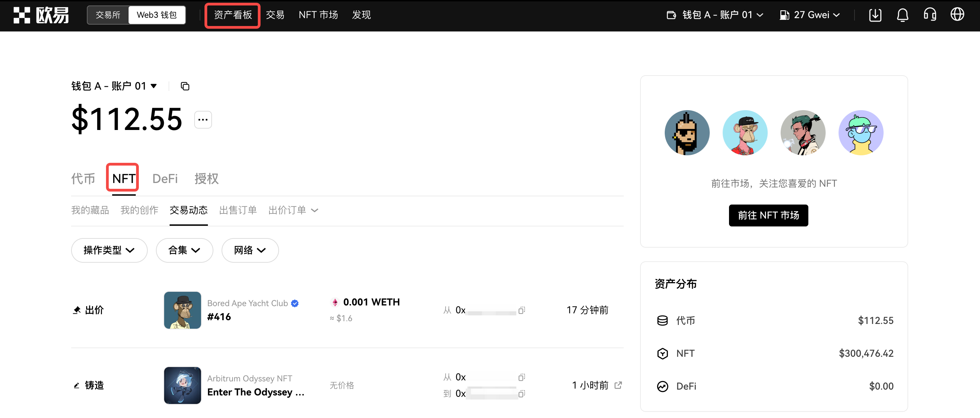Image resolution: width=980 pixels, height=418 pixels.
Task: Open 交易 in top navigation
Action: (275, 15)
